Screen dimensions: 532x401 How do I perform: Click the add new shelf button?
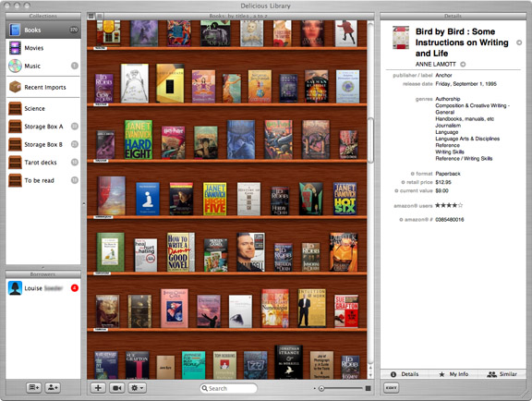pyautogui.click(x=33, y=387)
